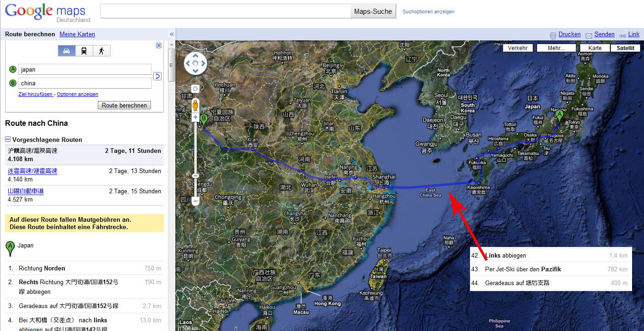The height and width of the screenshot is (331, 644).
Task: Click the pan control hand icon
Action: click(196, 64)
